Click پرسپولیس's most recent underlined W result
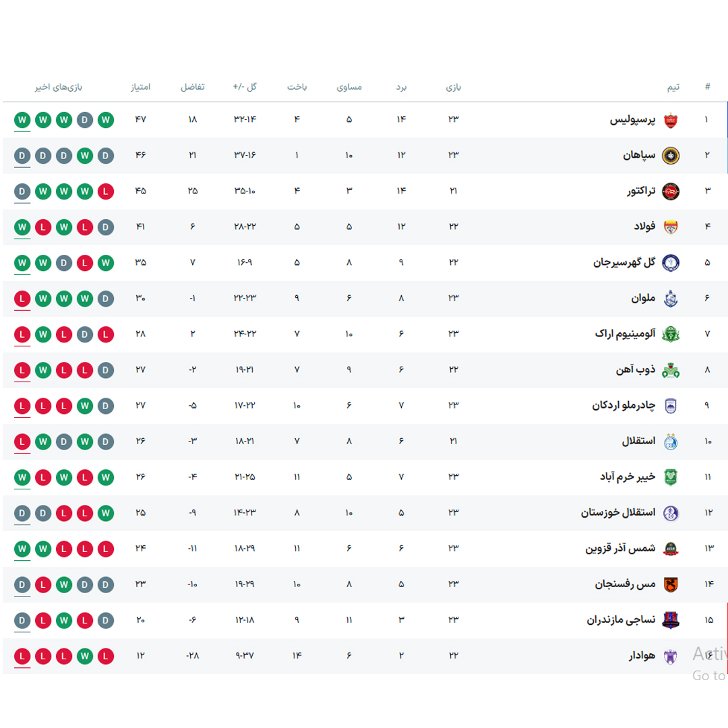This screenshot has height=728, width=728. 22,120
